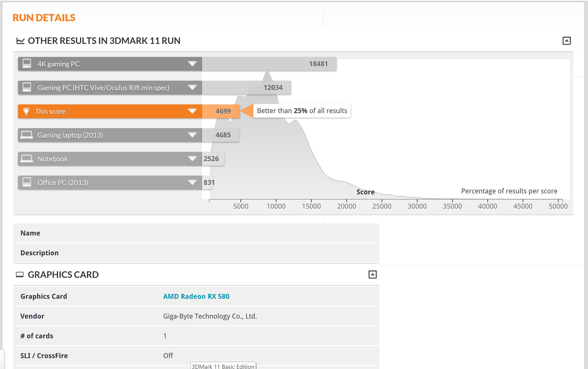Viewport: 588px width, 369px height.
Task: Click the Off value for SLI / CrossFire
Action: [x=168, y=356]
